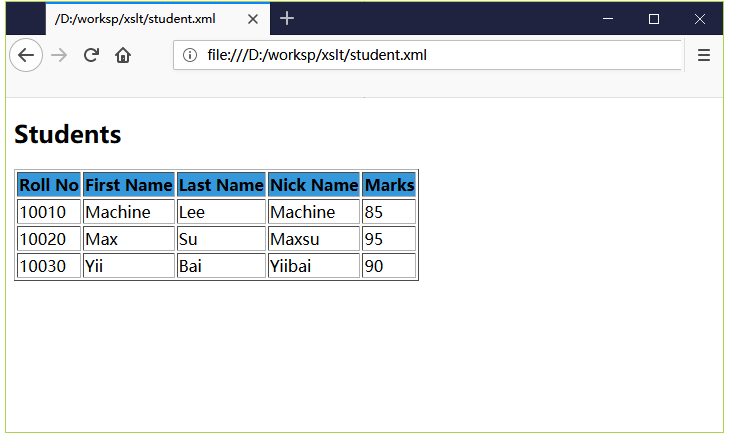Click the Students heading
729x437 pixels.
tap(67, 134)
